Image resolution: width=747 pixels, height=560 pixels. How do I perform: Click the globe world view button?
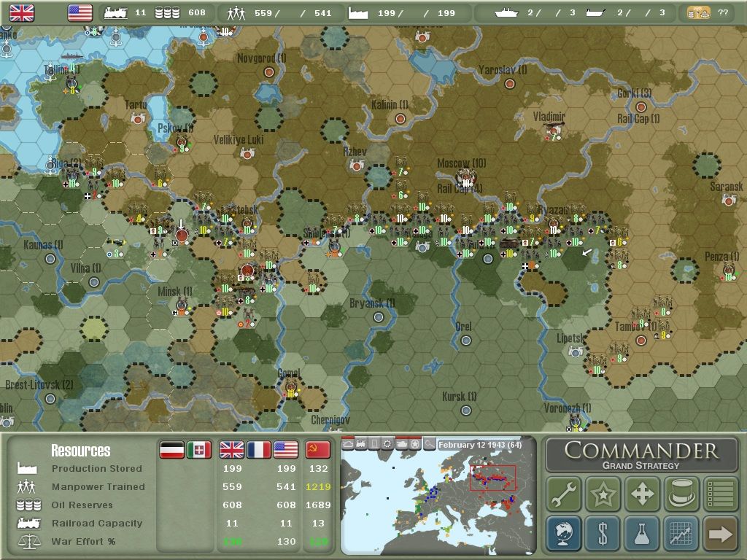[564, 533]
